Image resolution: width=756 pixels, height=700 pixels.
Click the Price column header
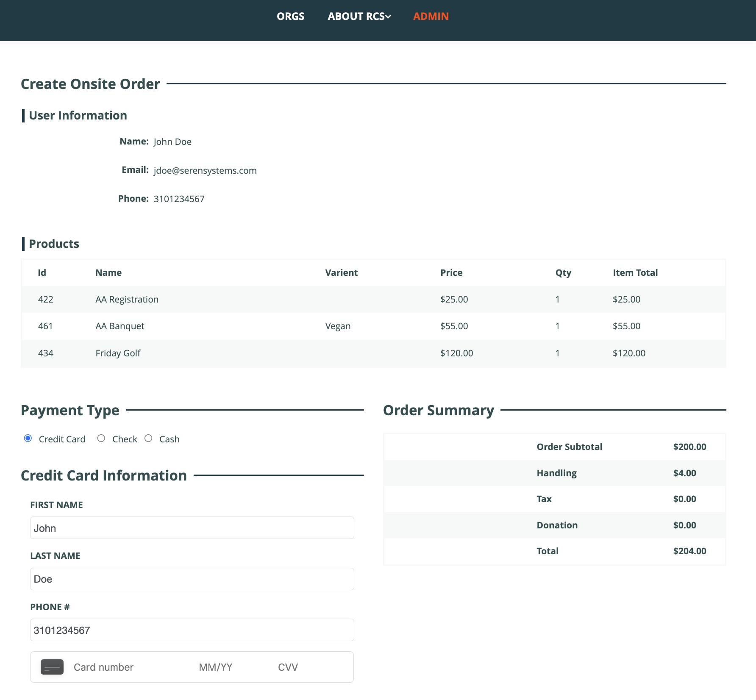point(451,272)
